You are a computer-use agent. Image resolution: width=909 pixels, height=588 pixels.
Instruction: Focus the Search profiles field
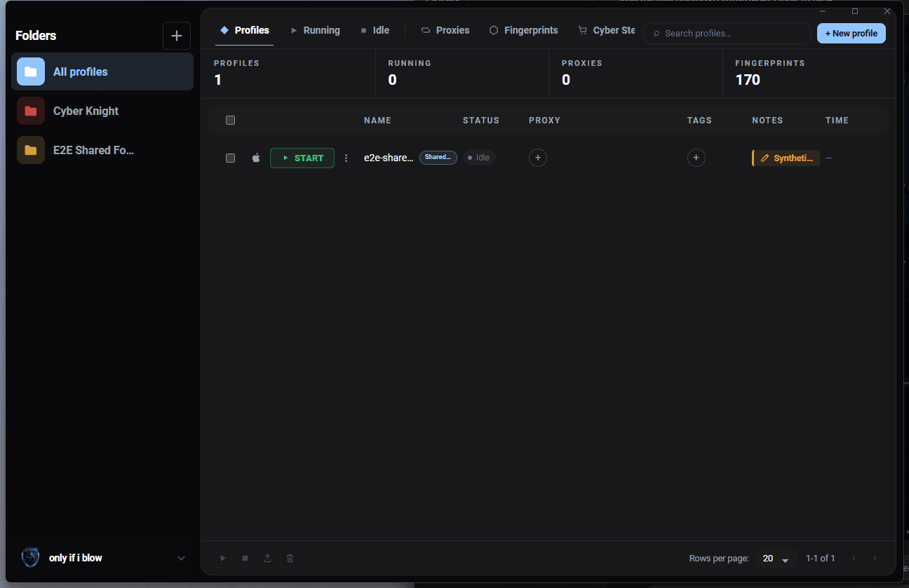coord(727,34)
